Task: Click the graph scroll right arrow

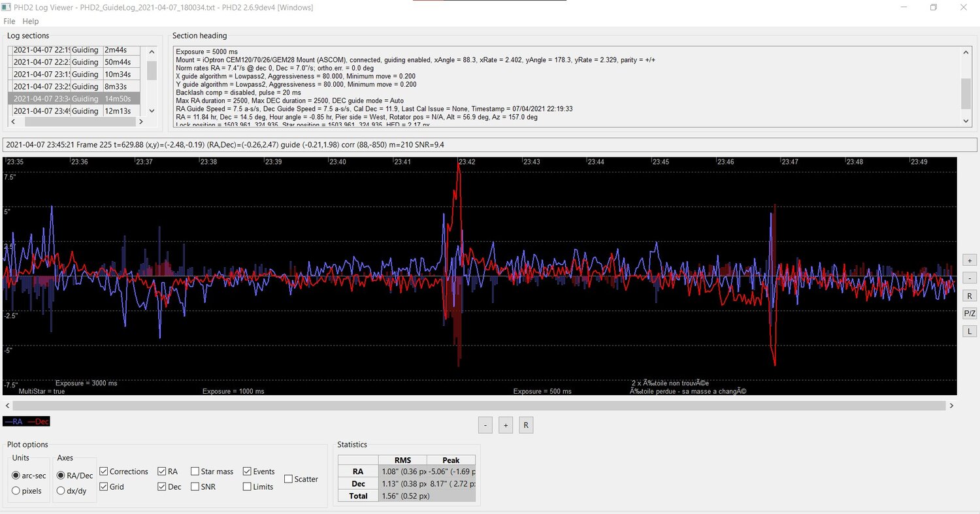Action: click(x=951, y=406)
